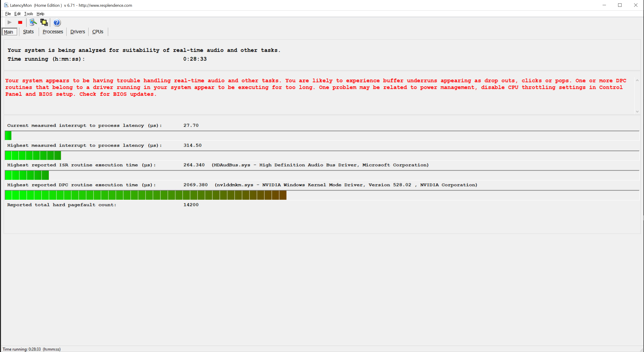Screen dimensions: 644x352
Task: Select the Main tab
Action: [9, 32]
